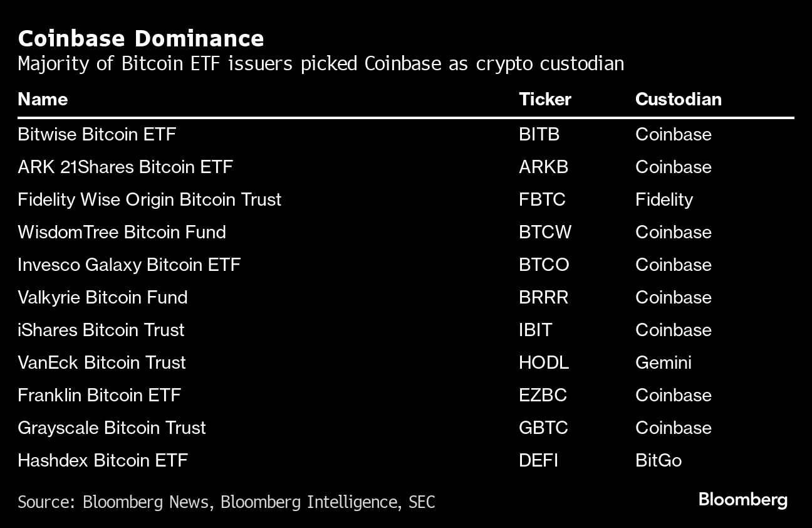Select Invesco Galaxy Bitcoin ETF
The height and width of the screenshot is (528, 812).
pyautogui.click(x=129, y=265)
